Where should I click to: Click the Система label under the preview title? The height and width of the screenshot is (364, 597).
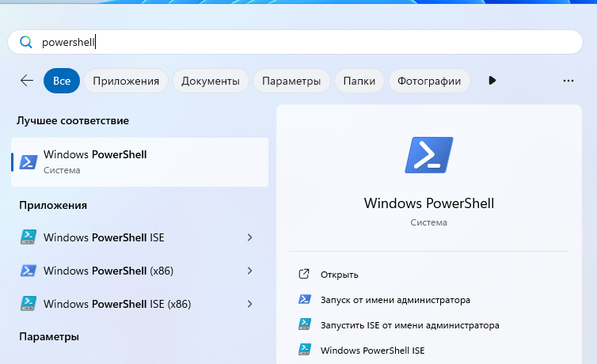tap(428, 222)
